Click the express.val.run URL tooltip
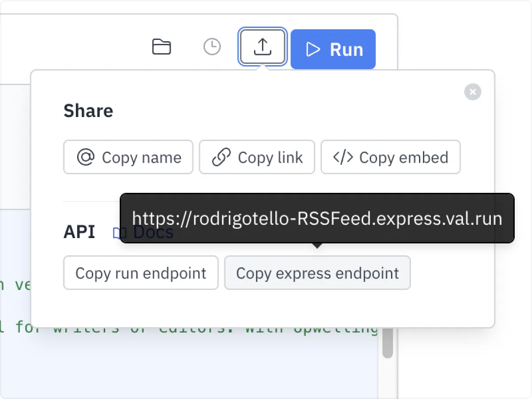Viewport: 532px width, 399px height. click(317, 218)
